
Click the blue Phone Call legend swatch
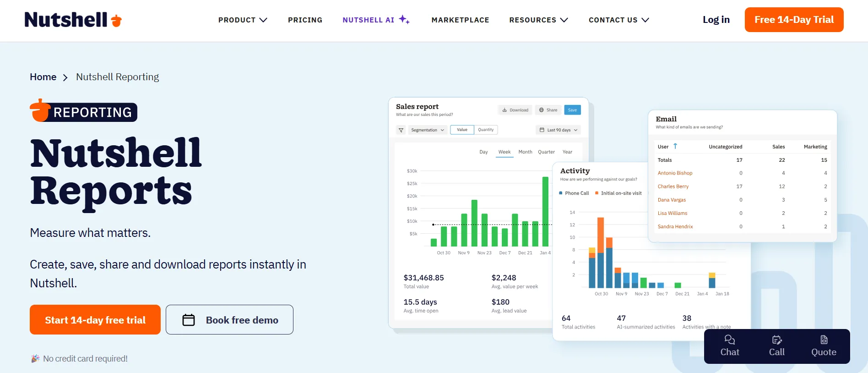tap(561, 193)
